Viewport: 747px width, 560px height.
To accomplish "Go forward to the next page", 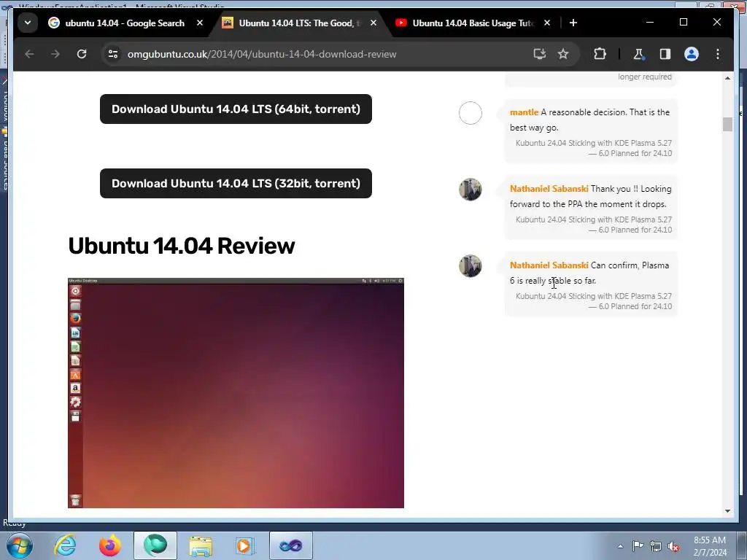I will [x=55, y=54].
